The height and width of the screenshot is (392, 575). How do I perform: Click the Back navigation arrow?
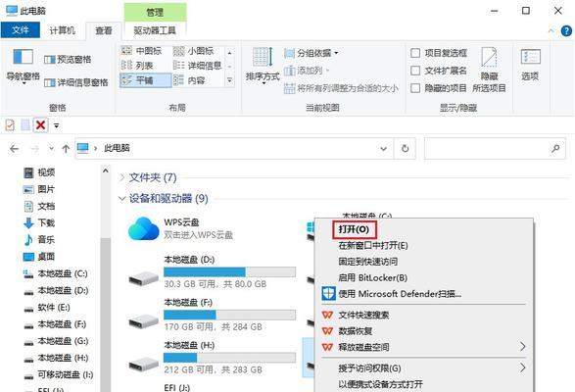click(x=15, y=149)
